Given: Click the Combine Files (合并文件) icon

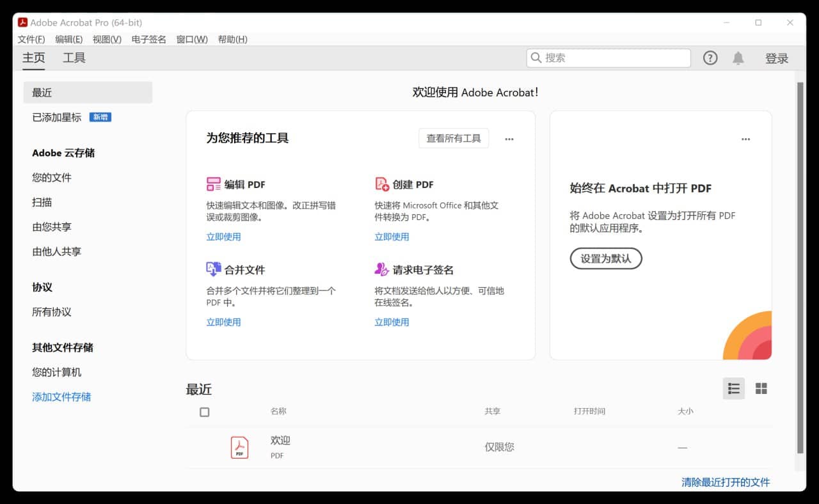Looking at the screenshot, I should point(214,269).
